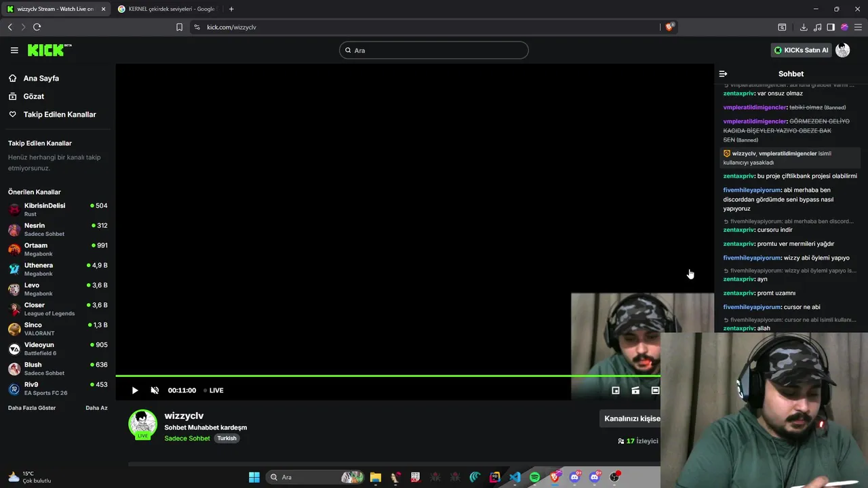Screen dimensions: 868x488
Task: Click the Turkish language tag
Action: (x=226, y=439)
